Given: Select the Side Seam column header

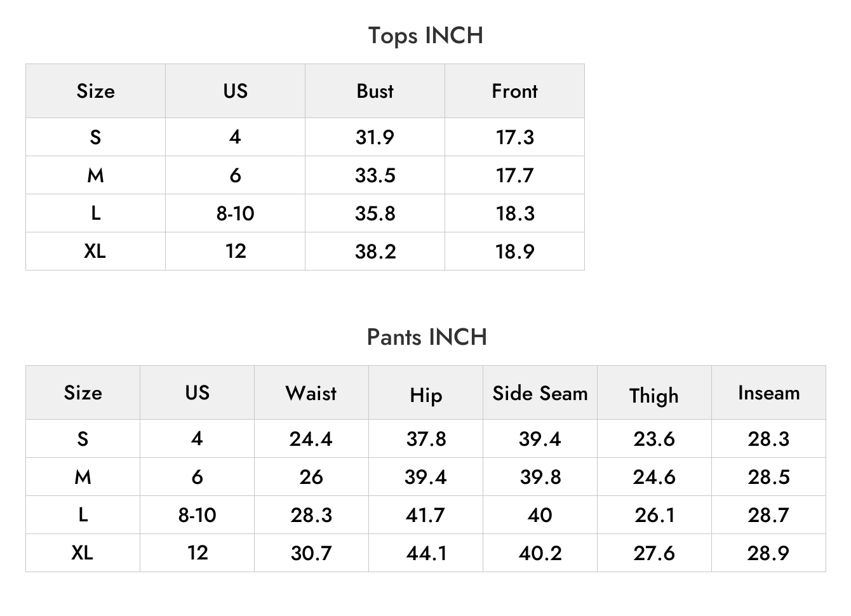Looking at the screenshot, I should (x=540, y=392).
